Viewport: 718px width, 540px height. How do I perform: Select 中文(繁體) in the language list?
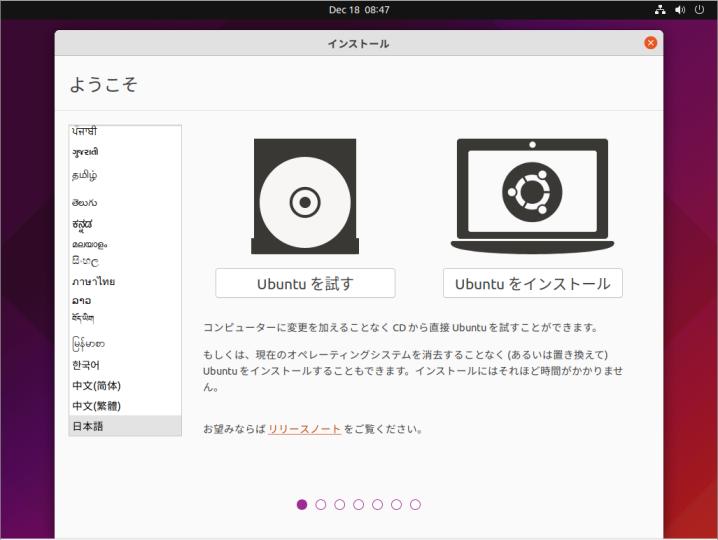[x=125, y=406]
